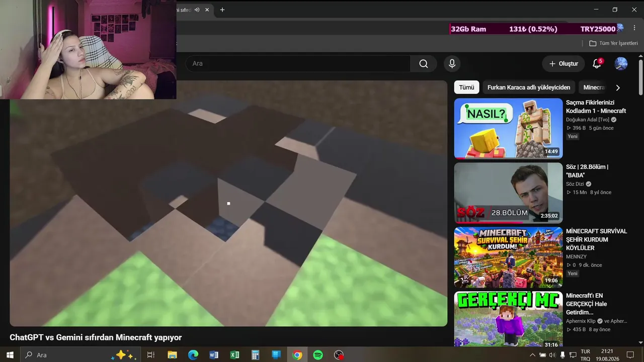This screenshot has height=362, width=644.
Task: Click the "32Gb Ram" overlay text
Action: pos(468,29)
